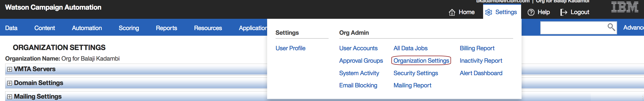The width and height of the screenshot is (644, 101).
Task: Click the IBM logo
Action: (x=625, y=7)
